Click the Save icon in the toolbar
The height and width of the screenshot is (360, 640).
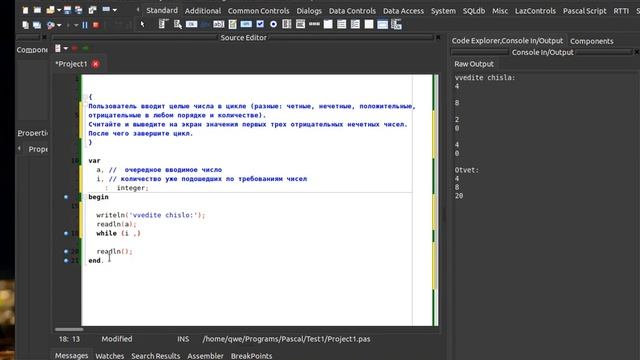[x=67, y=10]
